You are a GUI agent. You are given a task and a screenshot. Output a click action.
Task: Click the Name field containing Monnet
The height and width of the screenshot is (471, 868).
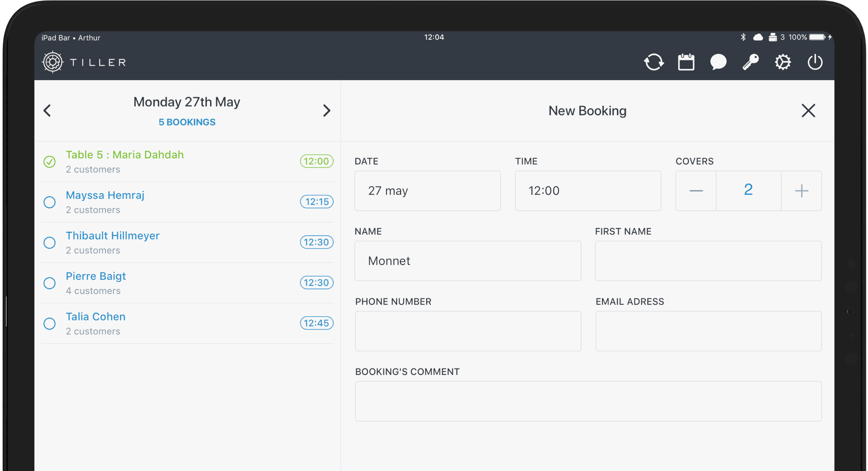coord(468,261)
